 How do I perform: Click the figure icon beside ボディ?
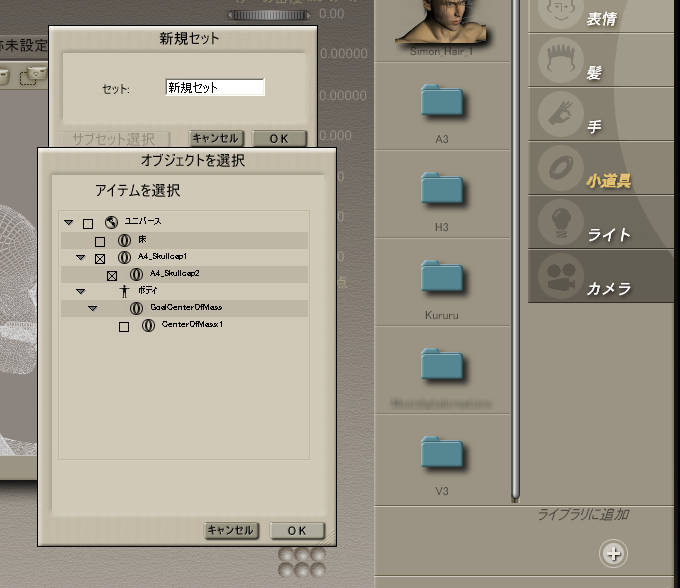pyautogui.click(x=124, y=291)
